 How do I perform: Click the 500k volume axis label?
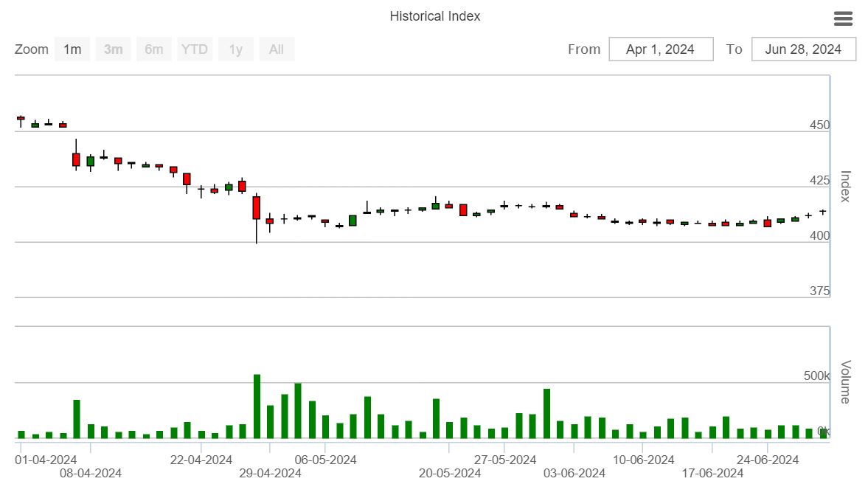coord(816,376)
